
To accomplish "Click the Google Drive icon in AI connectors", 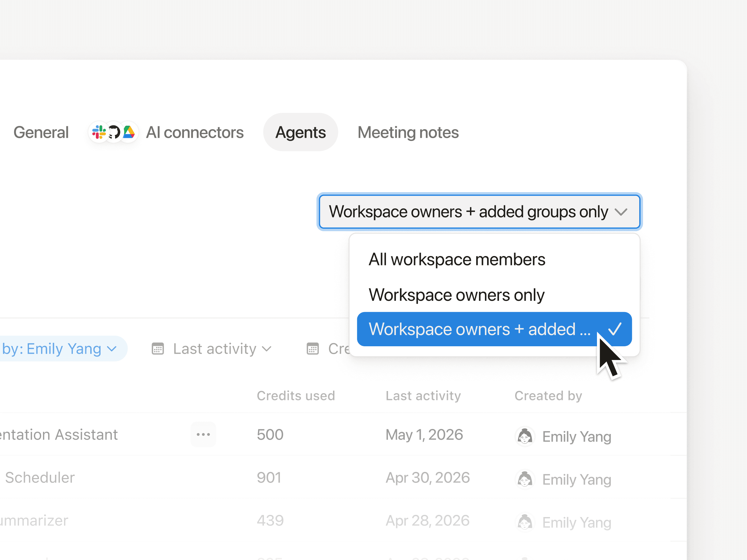I will tap(128, 132).
